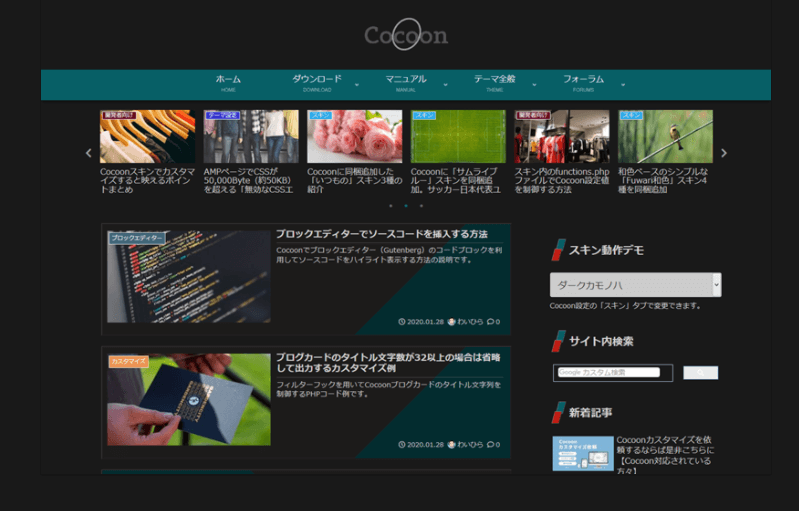Viewport: 799px width, 511px height.
Task: Open the pink roses skin carousel thumbnail
Action: point(354,137)
